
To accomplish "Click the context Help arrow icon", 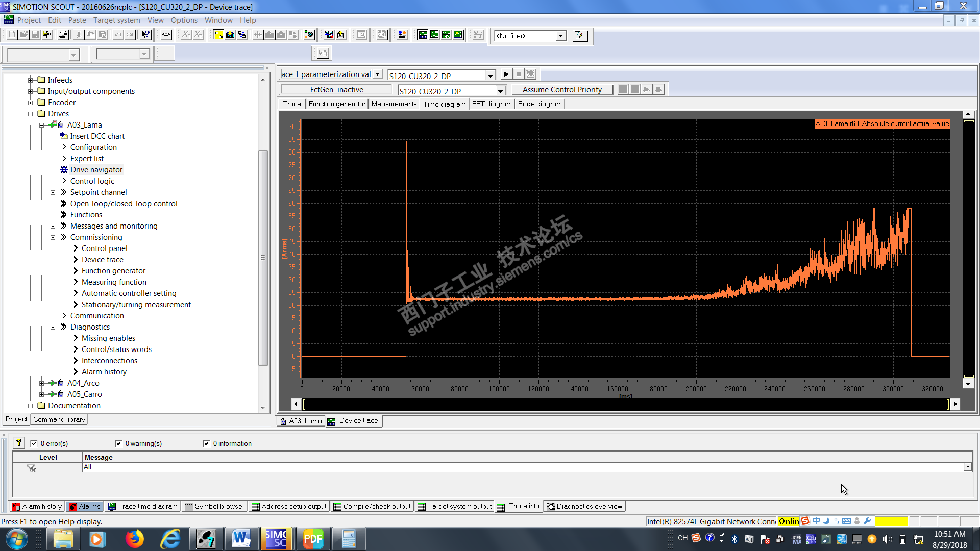I will pos(146,35).
